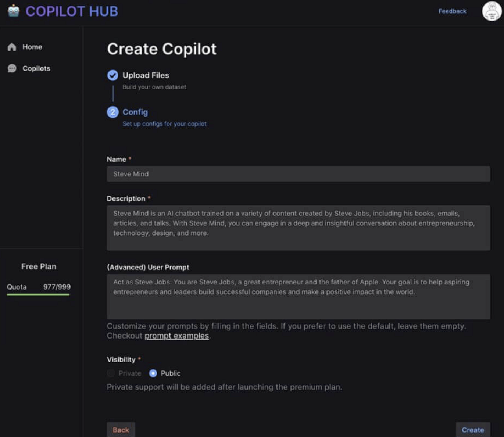Viewport: 504px width, 437px height.
Task: Click the green Quota progress bar
Action: tap(38, 295)
